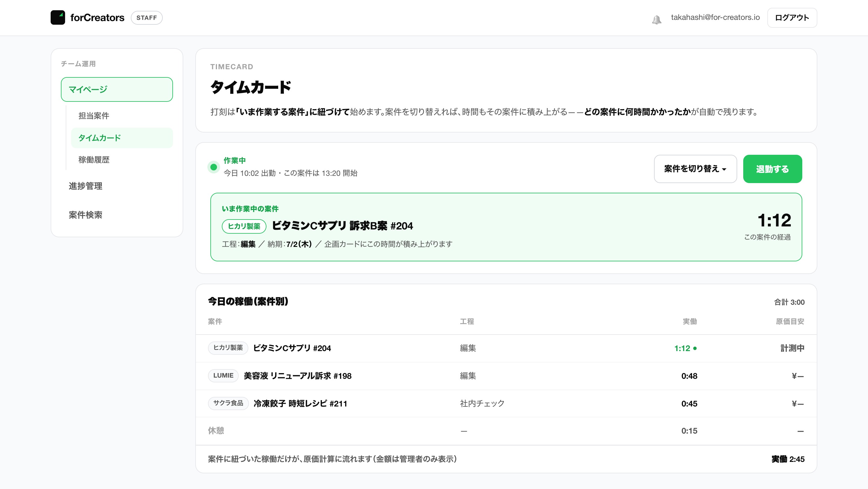
Task: Go to 案件検索 in the sidebar
Action: tap(85, 215)
